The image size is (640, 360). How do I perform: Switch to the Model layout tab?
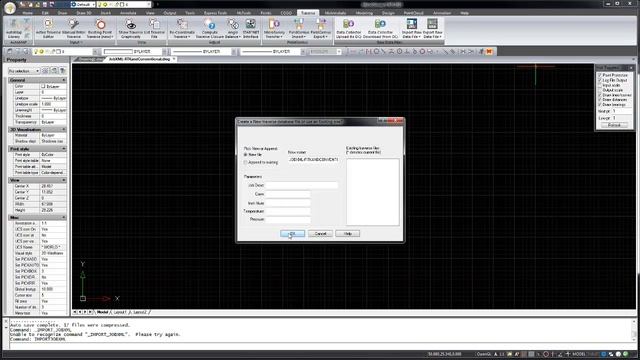point(102,312)
